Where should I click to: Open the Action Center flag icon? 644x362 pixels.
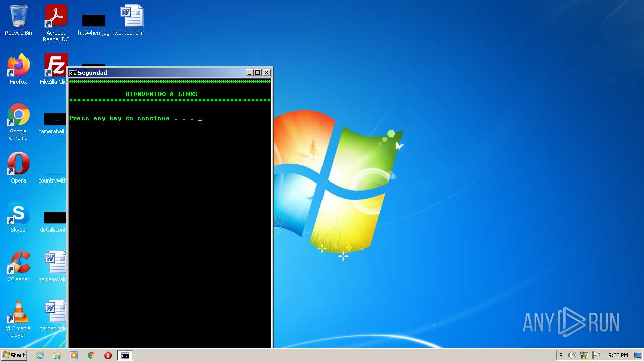pyautogui.click(x=597, y=355)
